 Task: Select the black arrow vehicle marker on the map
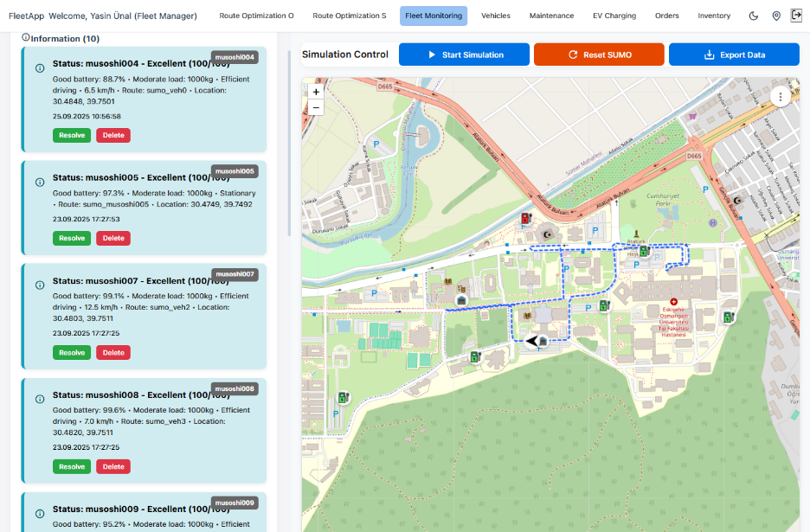[533, 340]
